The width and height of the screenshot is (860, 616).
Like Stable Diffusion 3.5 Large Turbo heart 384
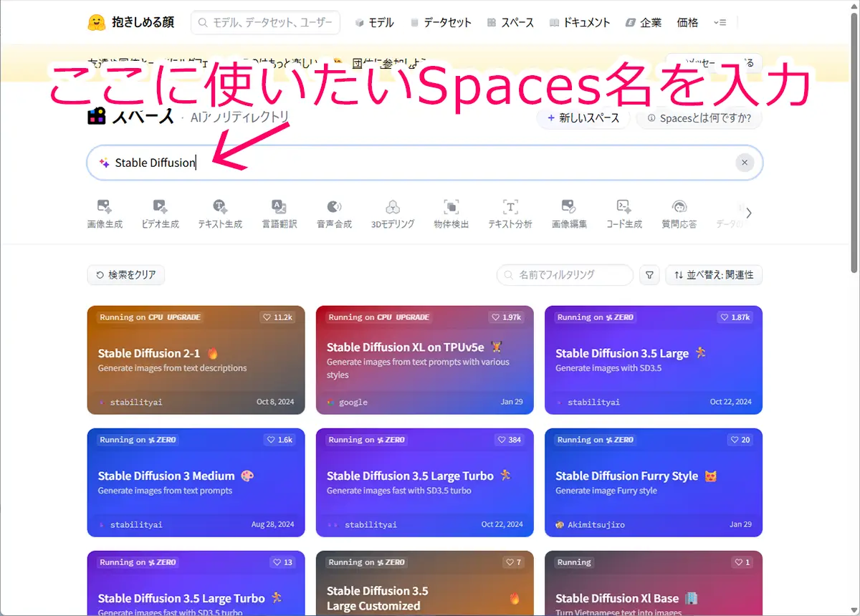[x=509, y=440]
